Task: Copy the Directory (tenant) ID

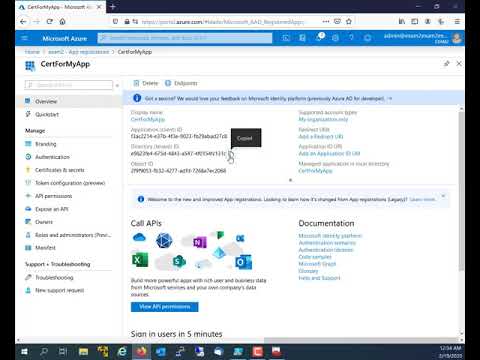Action: coord(231,154)
